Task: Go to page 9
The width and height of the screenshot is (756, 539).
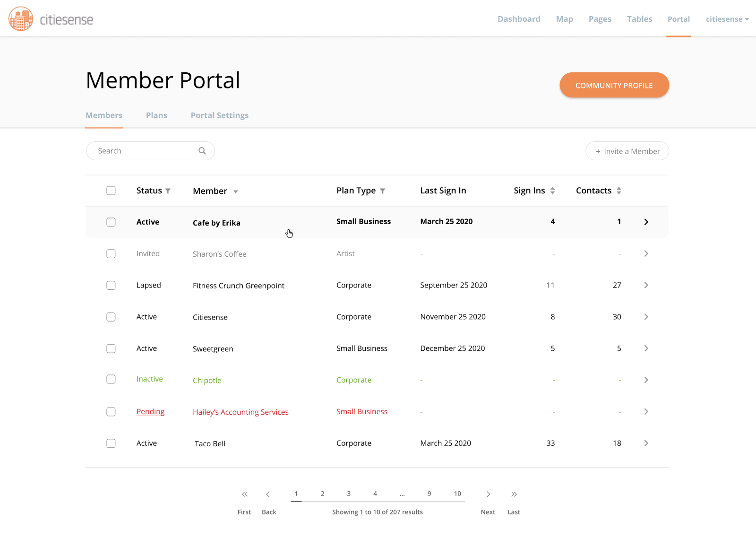Action: click(430, 494)
